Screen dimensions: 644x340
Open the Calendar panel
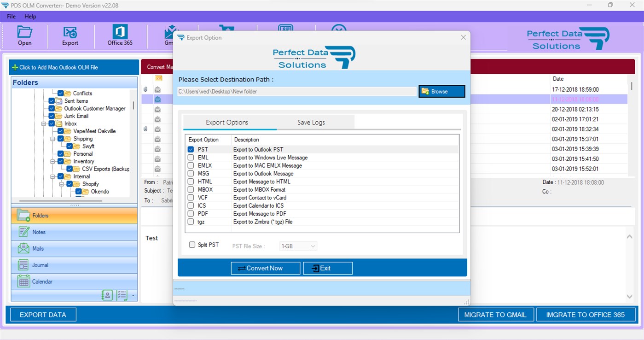point(74,281)
